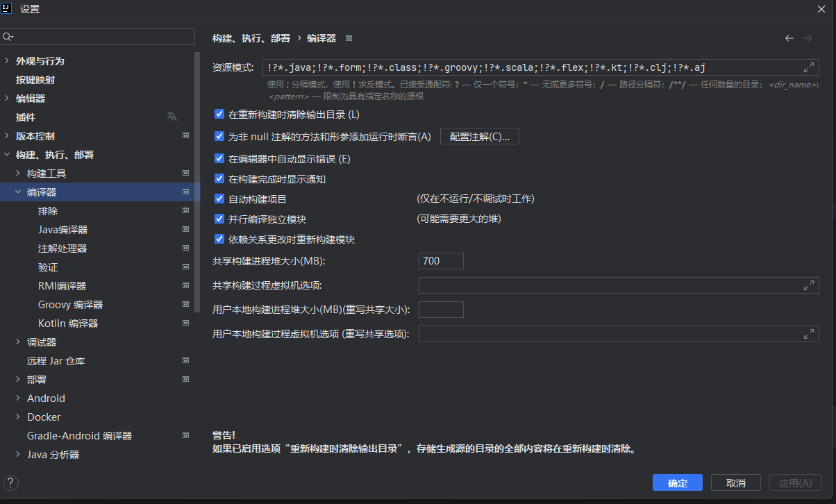Click project-level icon on 部署 row
Image resolution: width=836 pixels, height=504 pixels.
click(x=185, y=379)
